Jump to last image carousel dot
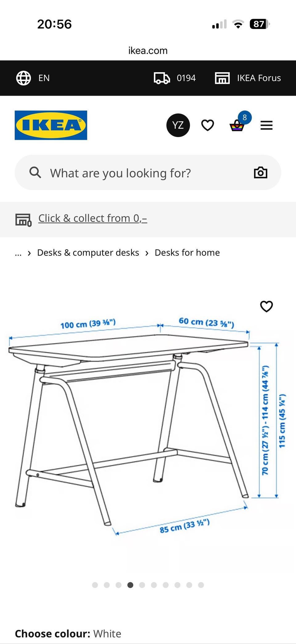This screenshot has height=644, width=296. [201, 585]
